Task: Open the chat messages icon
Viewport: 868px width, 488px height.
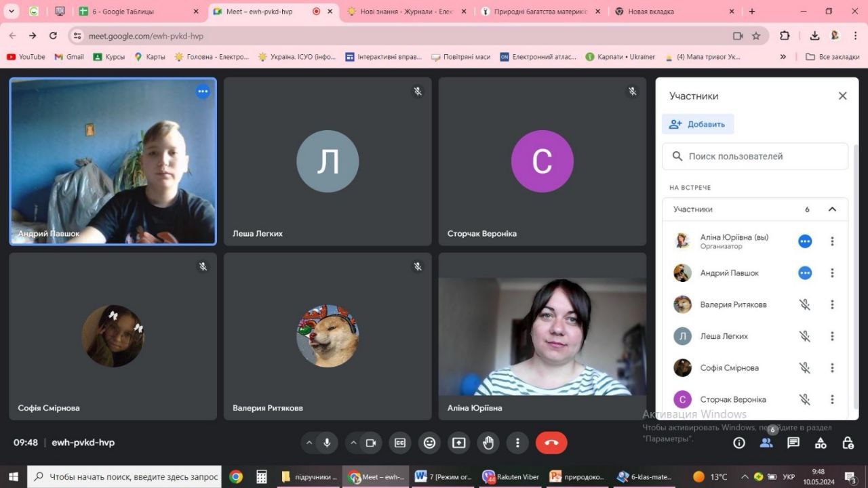Action: (x=793, y=443)
